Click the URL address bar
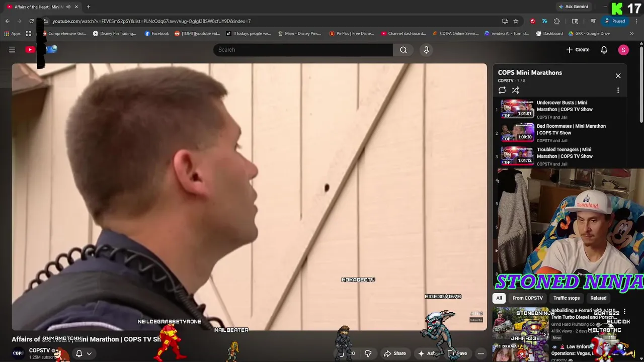 [272, 21]
